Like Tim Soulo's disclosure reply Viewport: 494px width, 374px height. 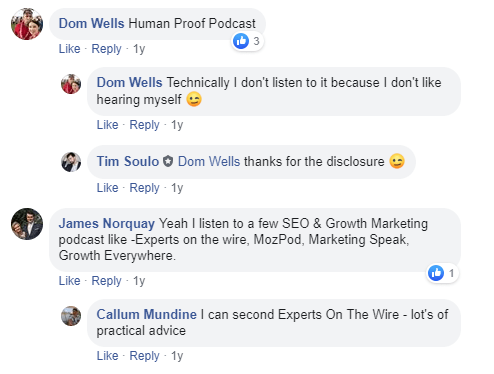[x=107, y=188]
